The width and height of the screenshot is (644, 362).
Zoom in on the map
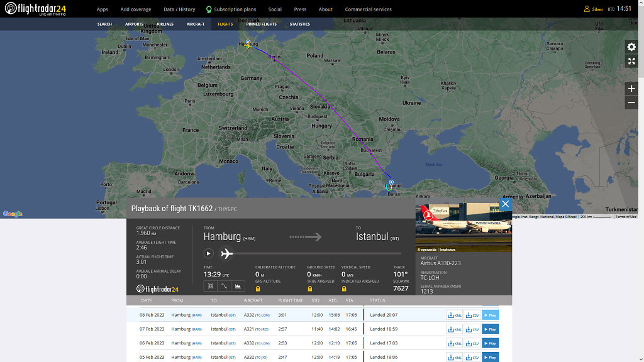pos(631,89)
